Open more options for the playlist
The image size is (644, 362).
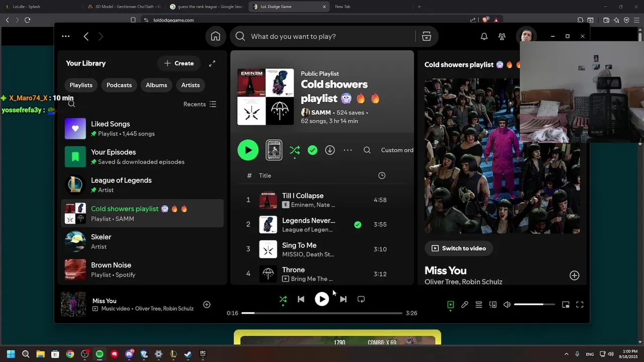[348, 150]
